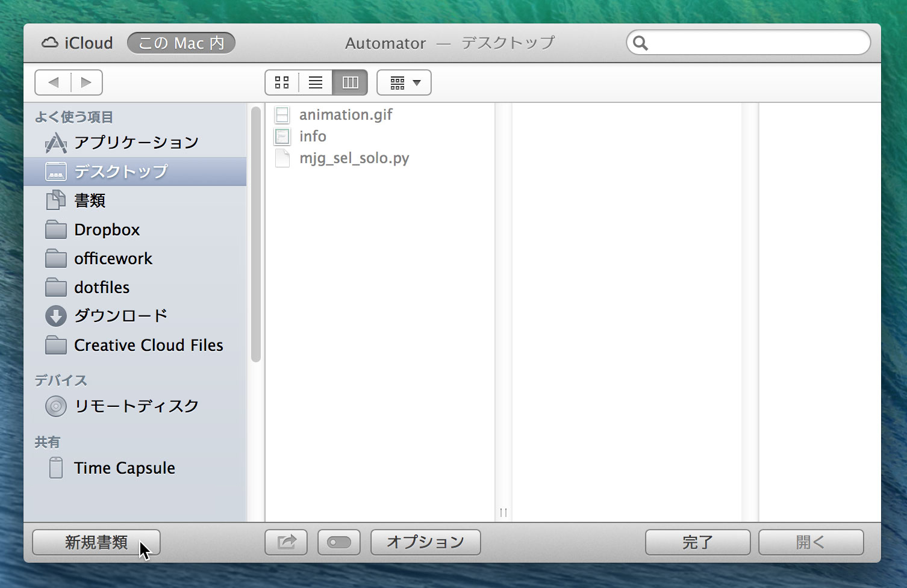Switch to icon view
Image resolution: width=907 pixels, height=588 pixels.
coord(282,82)
